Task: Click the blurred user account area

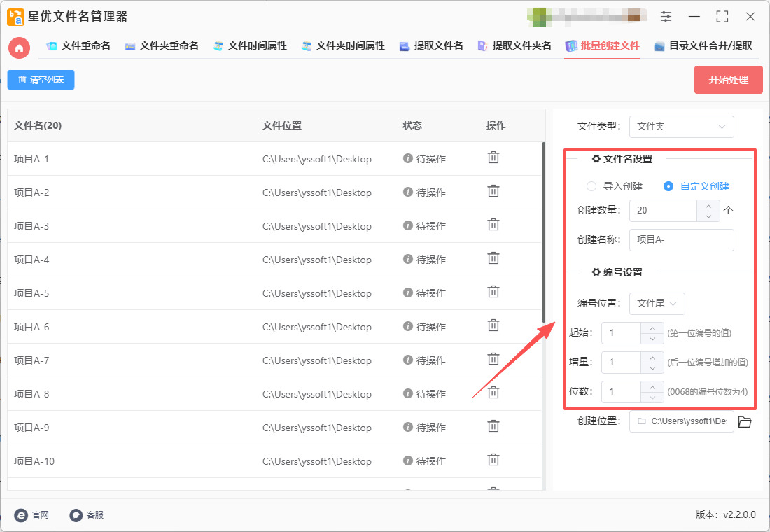Action: point(587,16)
